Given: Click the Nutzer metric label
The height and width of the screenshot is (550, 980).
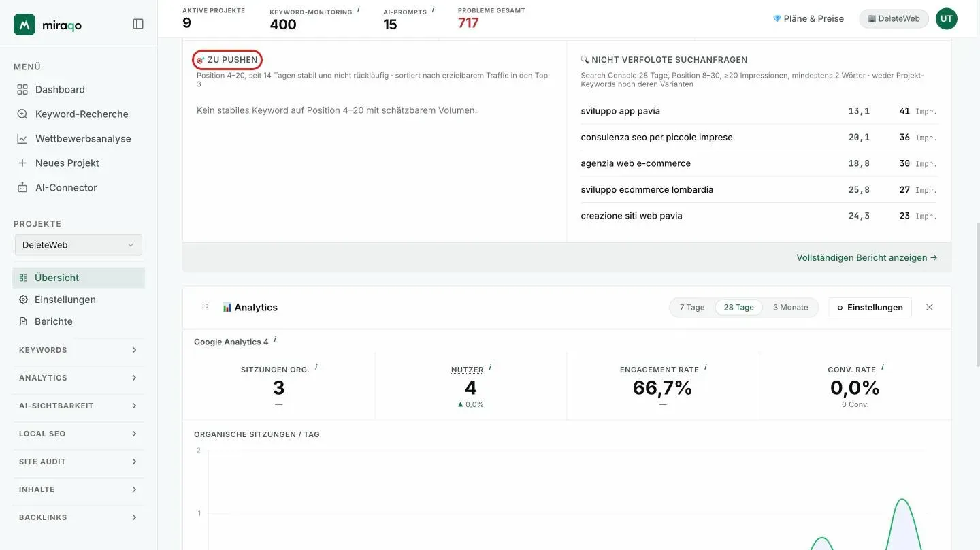Looking at the screenshot, I should (x=467, y=370).
